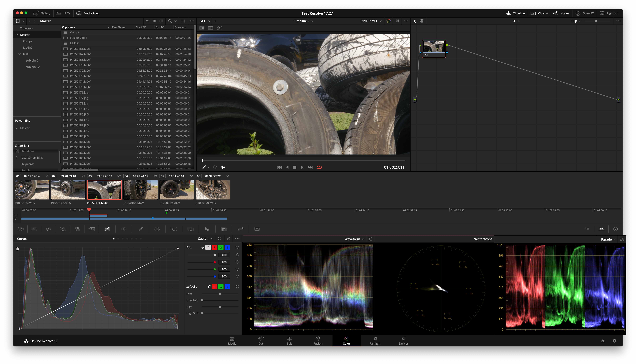Open the LUTs panel

tap(63, 13)
